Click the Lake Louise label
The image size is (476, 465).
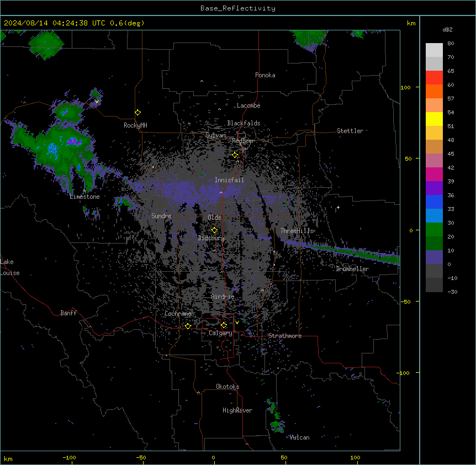[10, 267]
